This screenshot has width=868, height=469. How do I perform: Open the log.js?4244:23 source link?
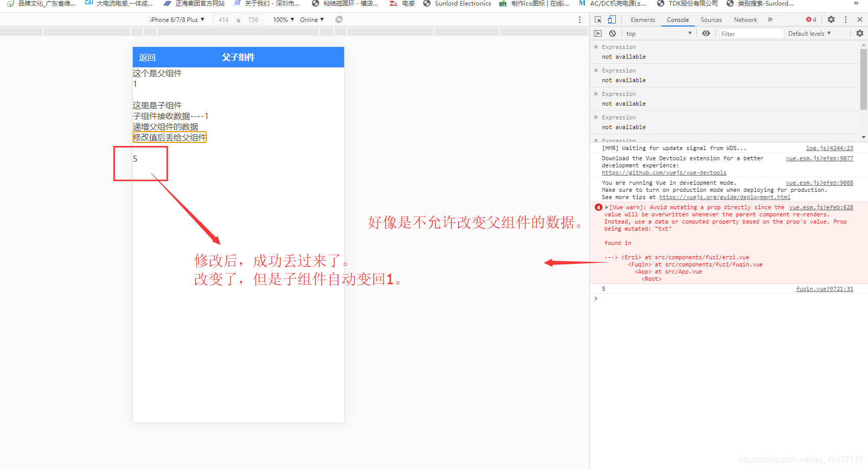[829, 148]
